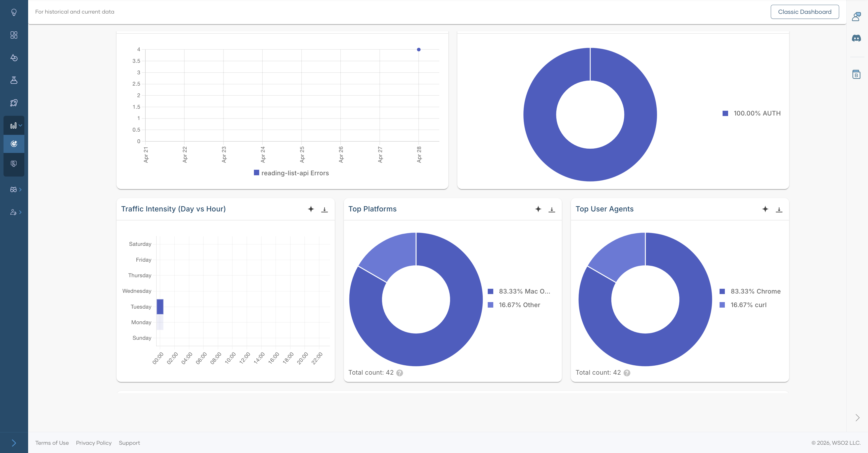Viewport: 868px width, 453px height.
Task: Open the Discord community icon
Action: (856, 38)
